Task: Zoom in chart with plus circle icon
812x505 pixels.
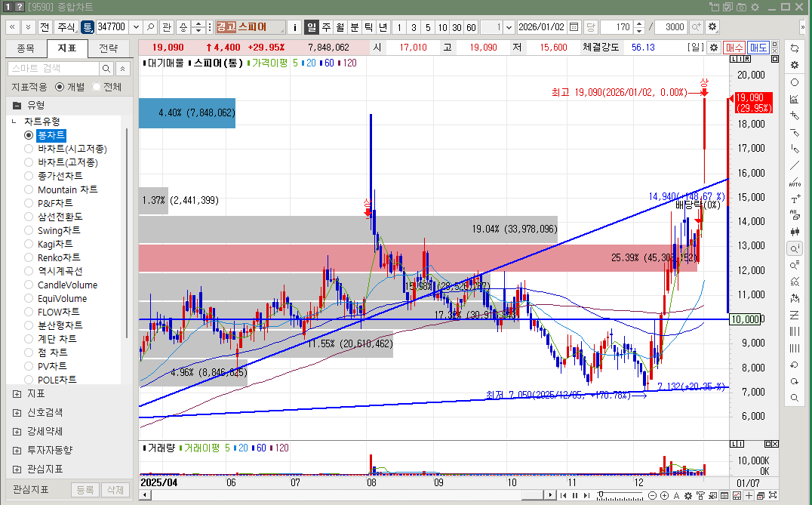Action: tap(664, 496)
